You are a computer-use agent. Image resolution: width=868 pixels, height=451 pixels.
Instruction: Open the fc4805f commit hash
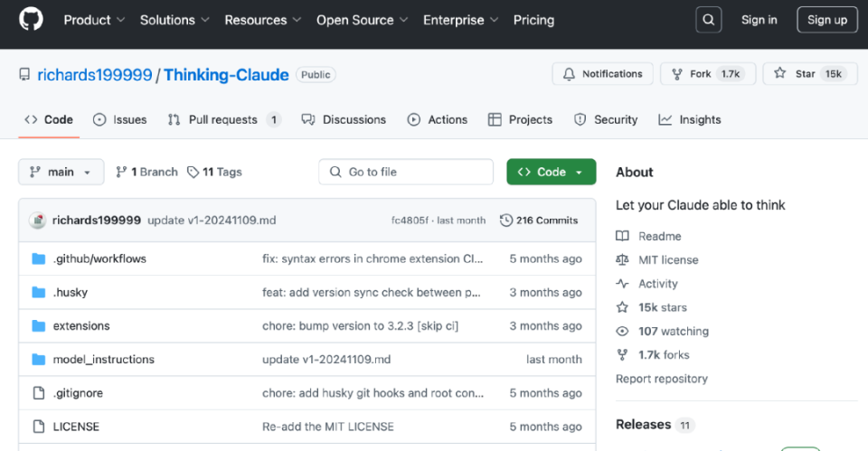[410, 221]
